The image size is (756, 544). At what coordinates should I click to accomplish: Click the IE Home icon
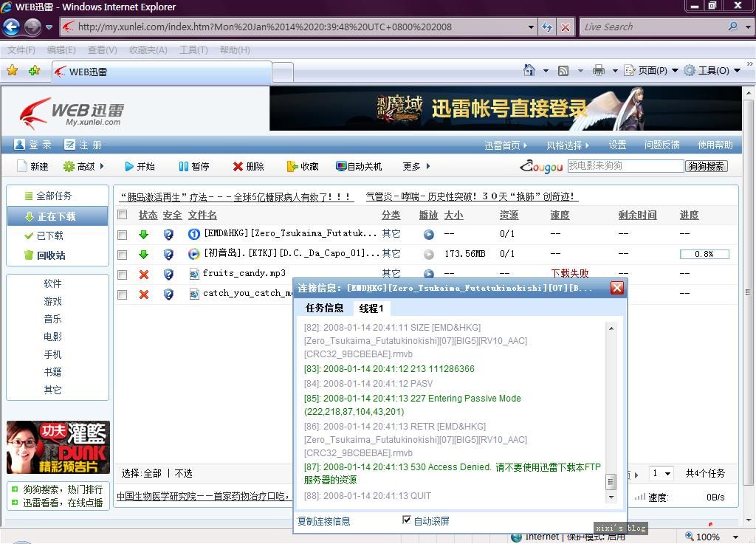coord(529,70)
